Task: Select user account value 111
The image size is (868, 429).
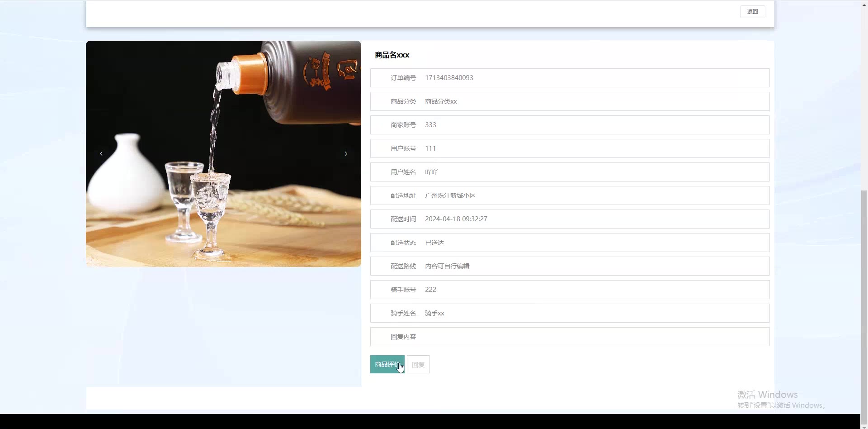Action: click(430, 148)
